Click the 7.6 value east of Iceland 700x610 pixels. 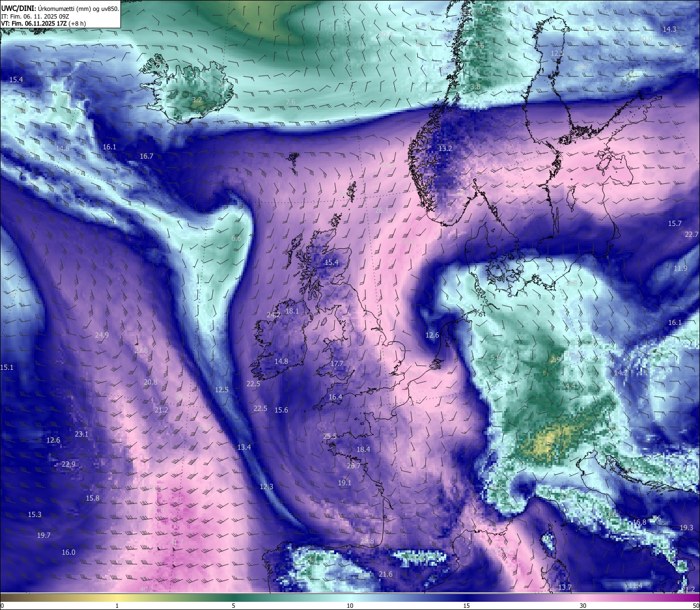pos(290,102)
